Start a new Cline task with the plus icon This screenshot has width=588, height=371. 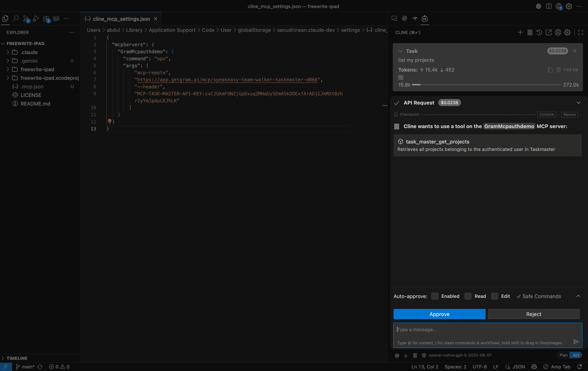coord(520,32)
